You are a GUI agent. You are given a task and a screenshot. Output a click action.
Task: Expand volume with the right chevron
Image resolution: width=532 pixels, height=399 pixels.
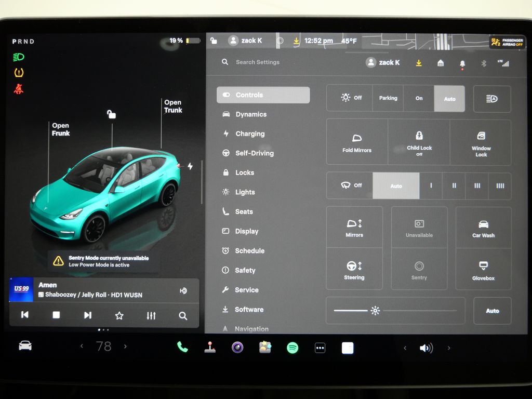tap(449, 348)
